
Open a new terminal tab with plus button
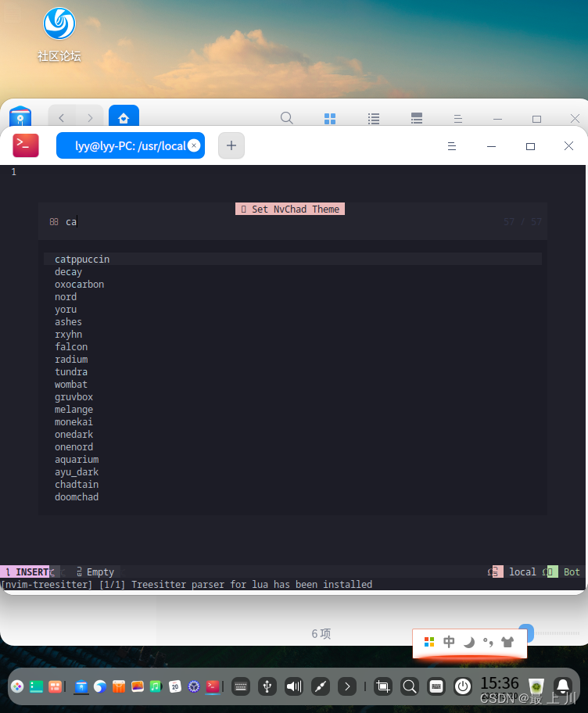(231, 146)
